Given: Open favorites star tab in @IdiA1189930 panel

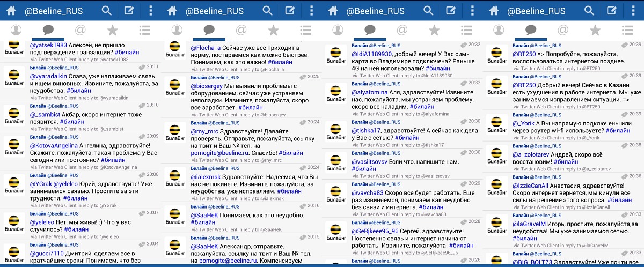Looking at the screenshot, I should 434,30.
